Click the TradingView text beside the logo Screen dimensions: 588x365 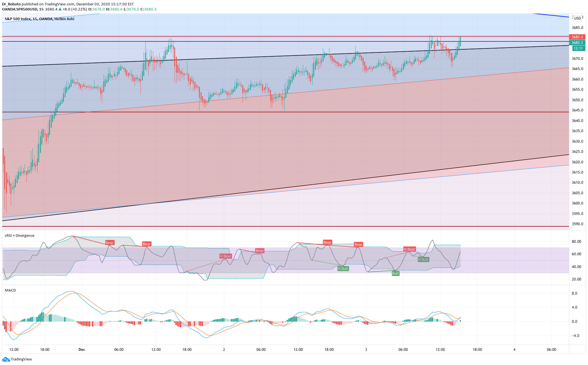(x=21, y=359)
